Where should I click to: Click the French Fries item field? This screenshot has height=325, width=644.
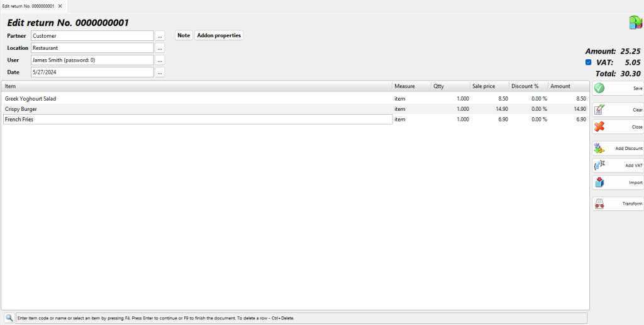coord(197,119)
